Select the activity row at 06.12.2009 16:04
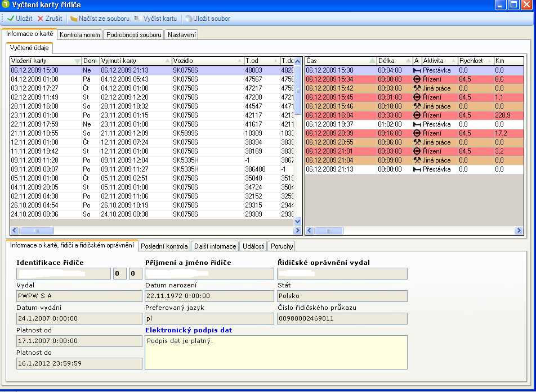Image resolution: width=536 pixels, height=392 pixels. pyautogui.click(x=414, y=115)
